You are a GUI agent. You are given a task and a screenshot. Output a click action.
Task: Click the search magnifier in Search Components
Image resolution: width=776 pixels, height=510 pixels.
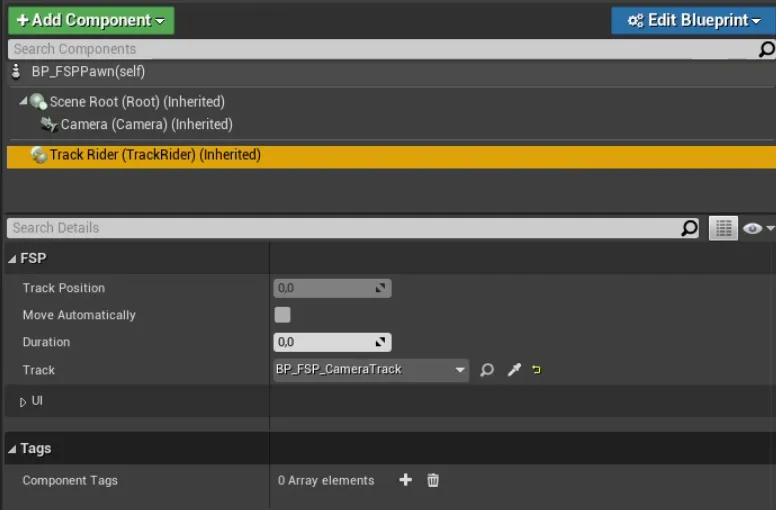click(x=766, y=49)
